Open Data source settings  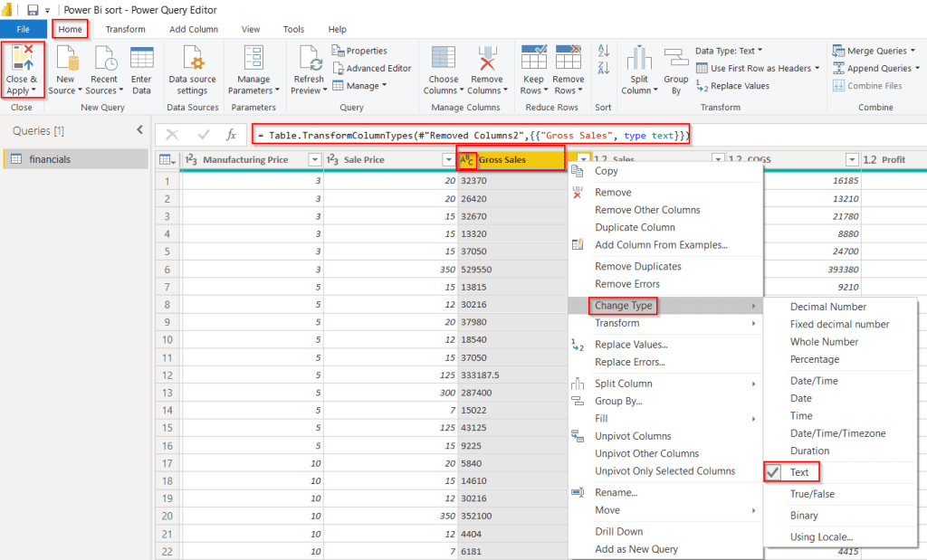coord(192,71)
